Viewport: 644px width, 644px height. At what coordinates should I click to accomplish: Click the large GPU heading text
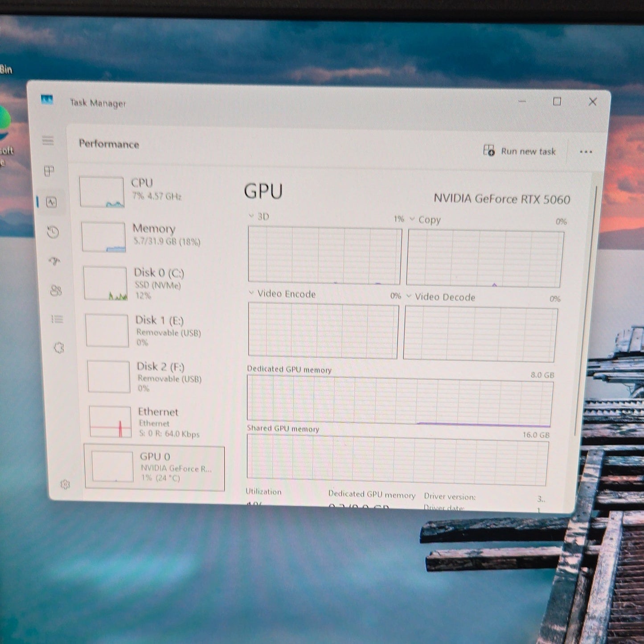pos(263,191)
